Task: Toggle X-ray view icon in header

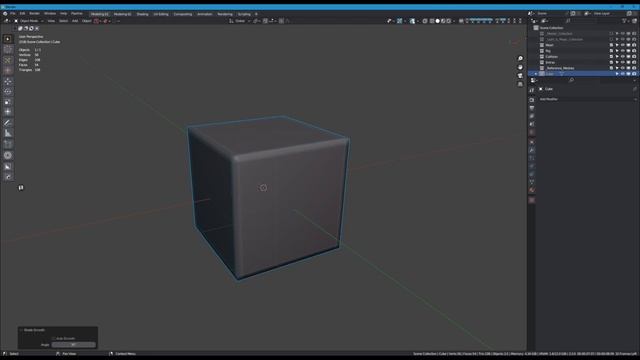Action: 425,21
